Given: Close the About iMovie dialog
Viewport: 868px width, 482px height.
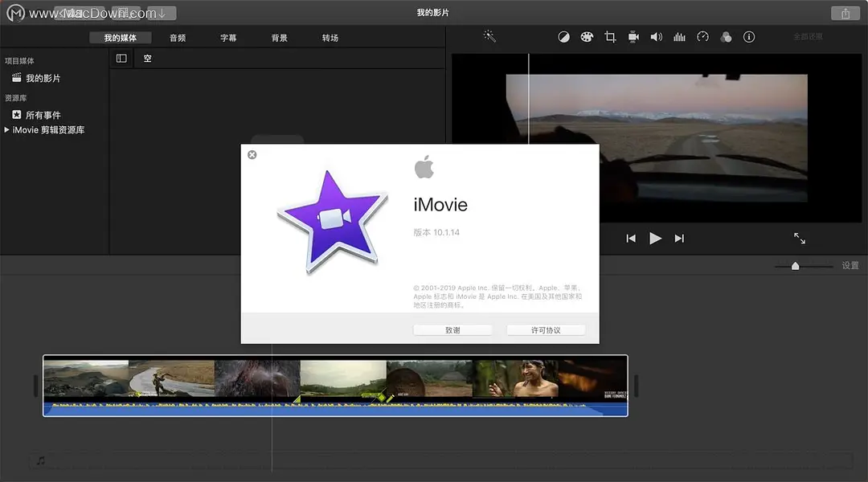Looking at the screenshot, I should pos(252,155).
